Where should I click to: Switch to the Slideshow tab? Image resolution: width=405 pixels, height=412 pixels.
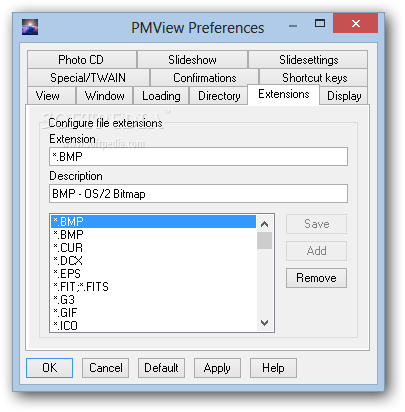coord(192,60)
